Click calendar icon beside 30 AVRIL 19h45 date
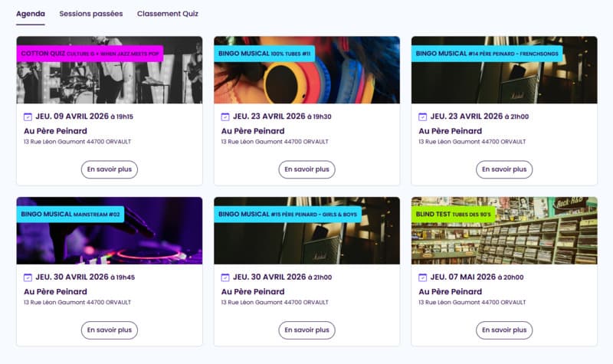This screenshot has height=364, width=613. 28,277
